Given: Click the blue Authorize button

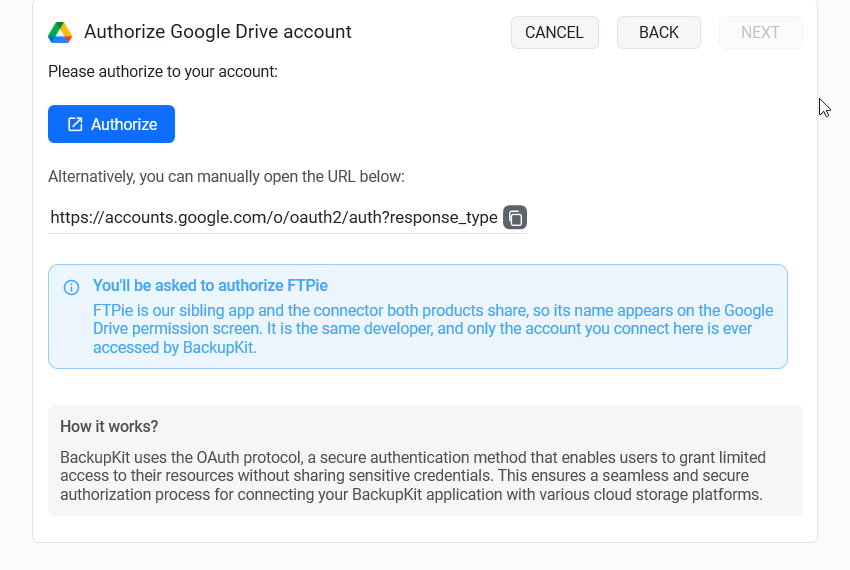Looking at the screenshot, I should 111,124.
